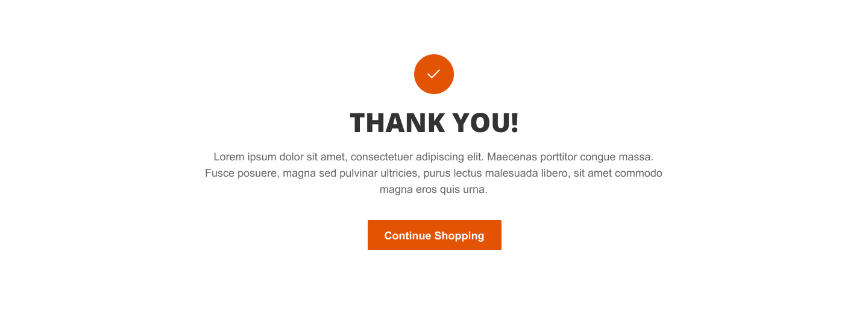Click the word "Shopping" on the orange button

click(459, 236)
